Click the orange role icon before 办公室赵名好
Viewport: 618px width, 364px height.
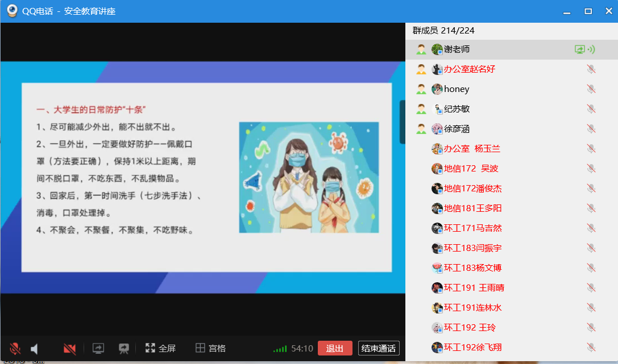pos(421,69)
